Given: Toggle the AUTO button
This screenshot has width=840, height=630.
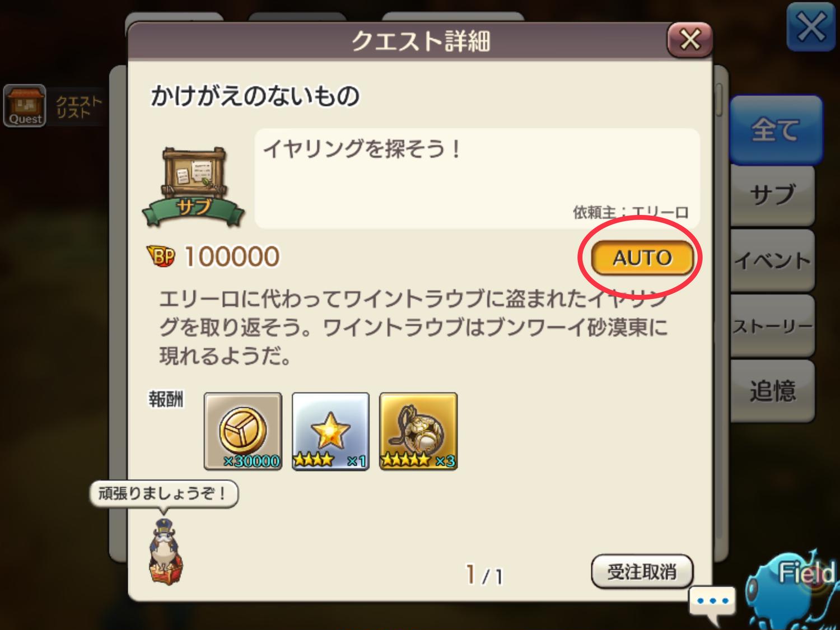Looking at the screenshot, I should click(x=642, y=258).
